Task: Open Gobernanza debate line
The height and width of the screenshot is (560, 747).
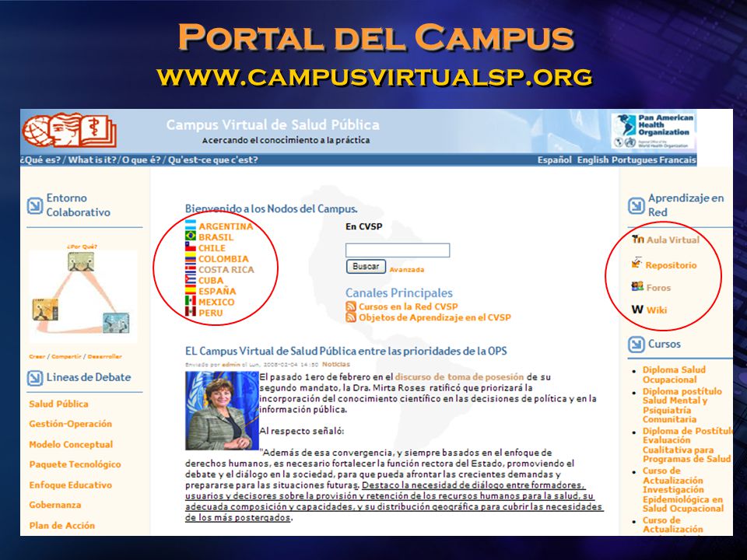Action: [54, 505]
